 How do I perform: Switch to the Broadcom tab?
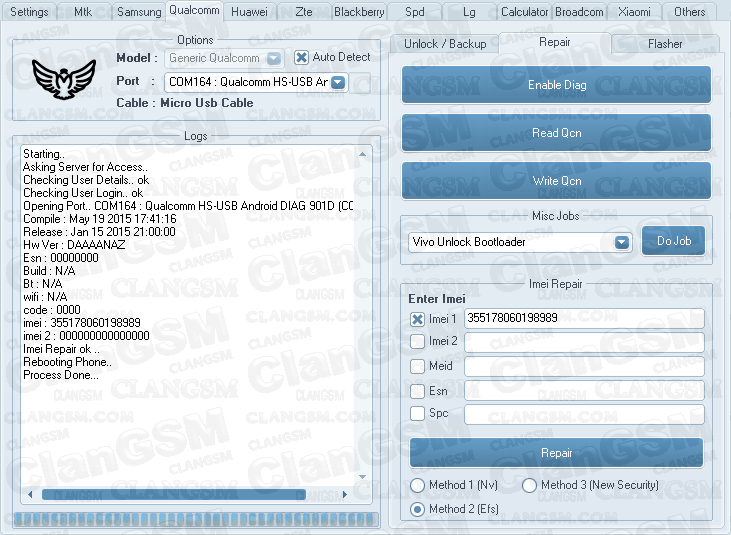coord(579,12)
